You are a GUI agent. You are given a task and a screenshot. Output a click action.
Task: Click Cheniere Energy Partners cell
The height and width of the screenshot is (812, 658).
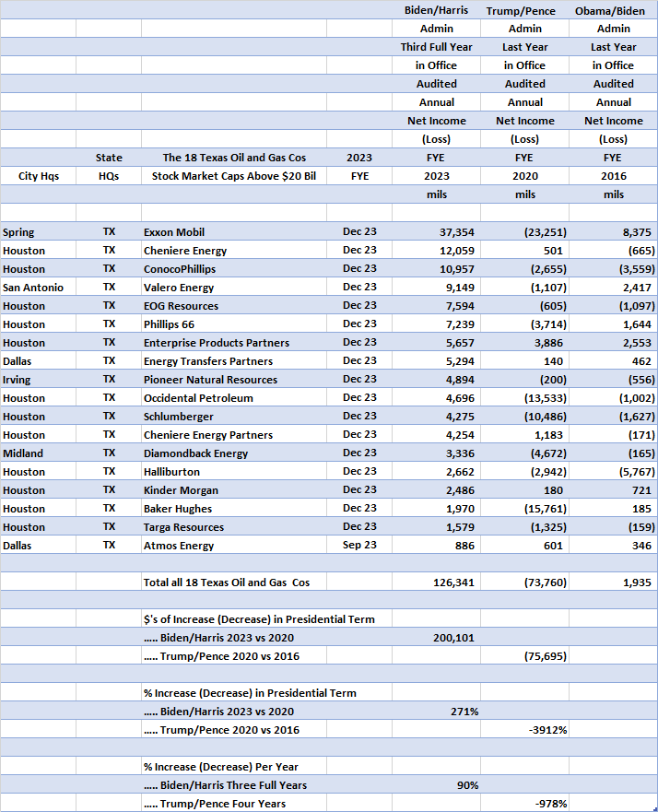[234, 434]
